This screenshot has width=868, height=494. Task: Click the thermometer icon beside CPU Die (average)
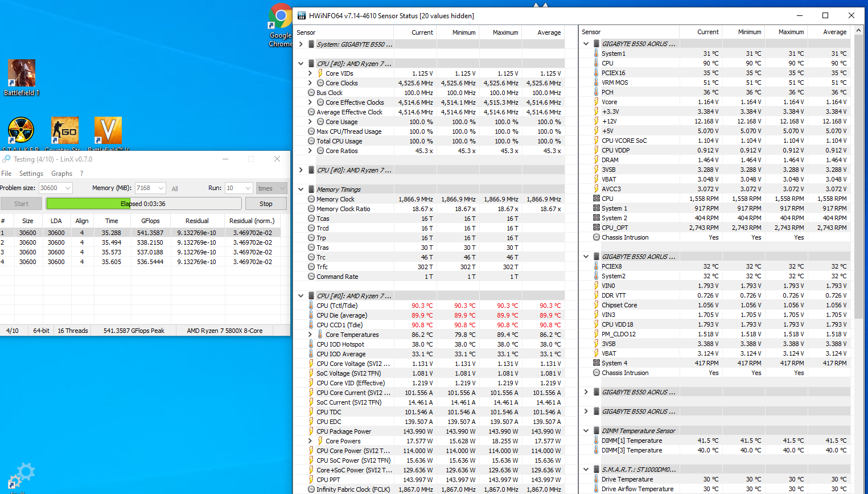tap(311, 315)
